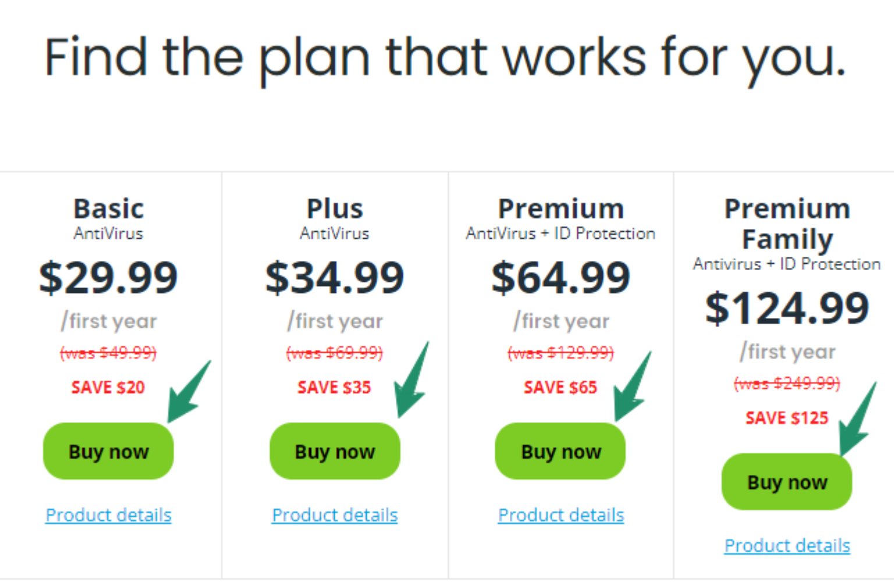Open Product details for the Premium plan
894x588 pixels.
click(x=560, y=515)
